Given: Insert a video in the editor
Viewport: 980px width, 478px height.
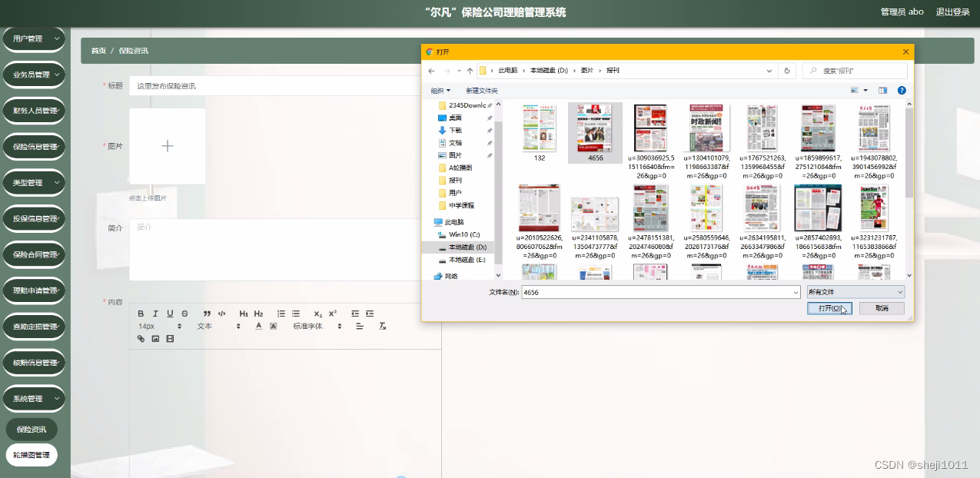Looking at the screenshot, I should click(170, 338).
